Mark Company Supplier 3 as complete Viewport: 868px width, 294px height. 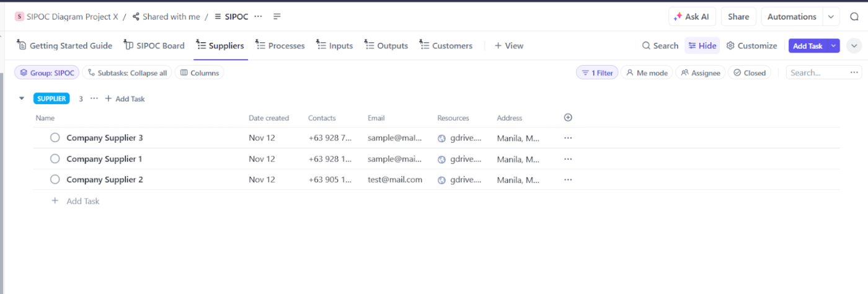point(55,138)
